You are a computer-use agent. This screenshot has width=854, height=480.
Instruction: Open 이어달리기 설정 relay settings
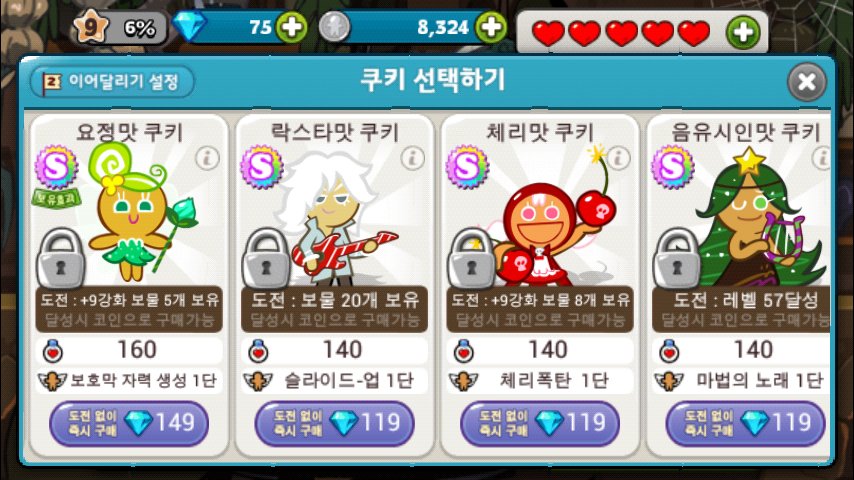tap(112, 82)
